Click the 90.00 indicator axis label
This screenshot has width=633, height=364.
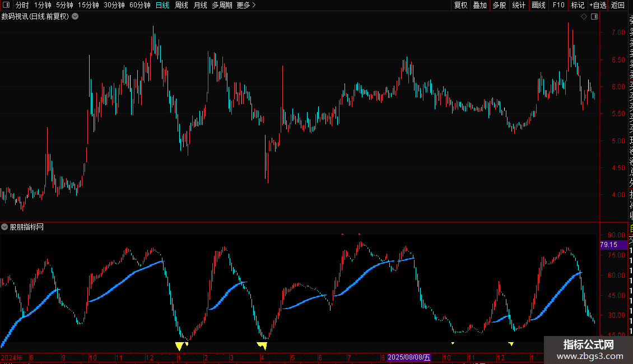(x=616, y=235)
